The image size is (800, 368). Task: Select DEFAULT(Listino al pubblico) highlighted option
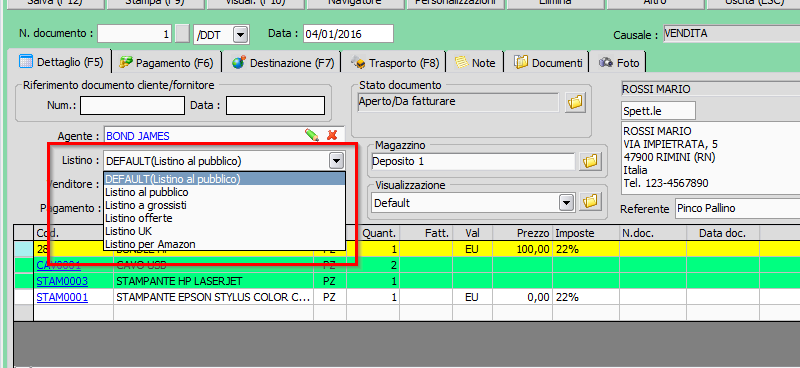[x=224, y=179]
